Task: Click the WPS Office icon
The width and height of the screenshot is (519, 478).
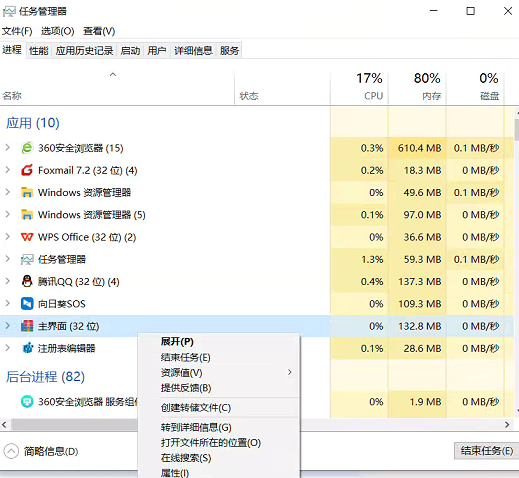Action: 27,237
